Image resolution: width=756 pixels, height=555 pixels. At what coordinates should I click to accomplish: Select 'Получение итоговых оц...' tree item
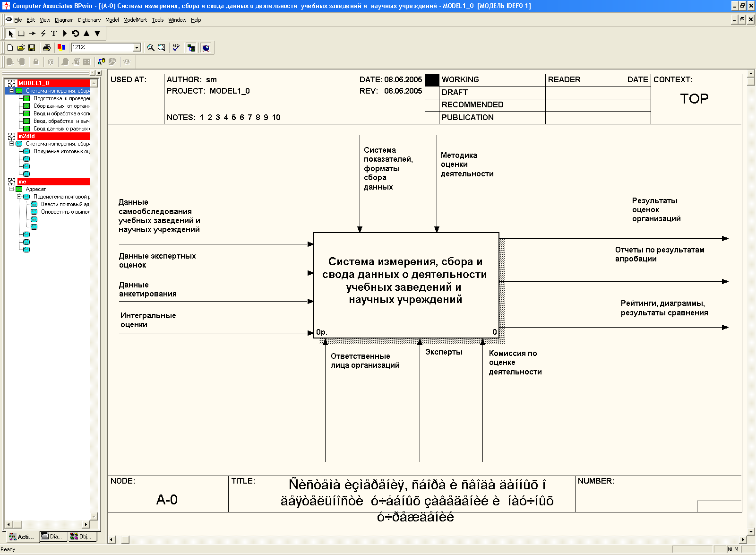pos(61,151)
